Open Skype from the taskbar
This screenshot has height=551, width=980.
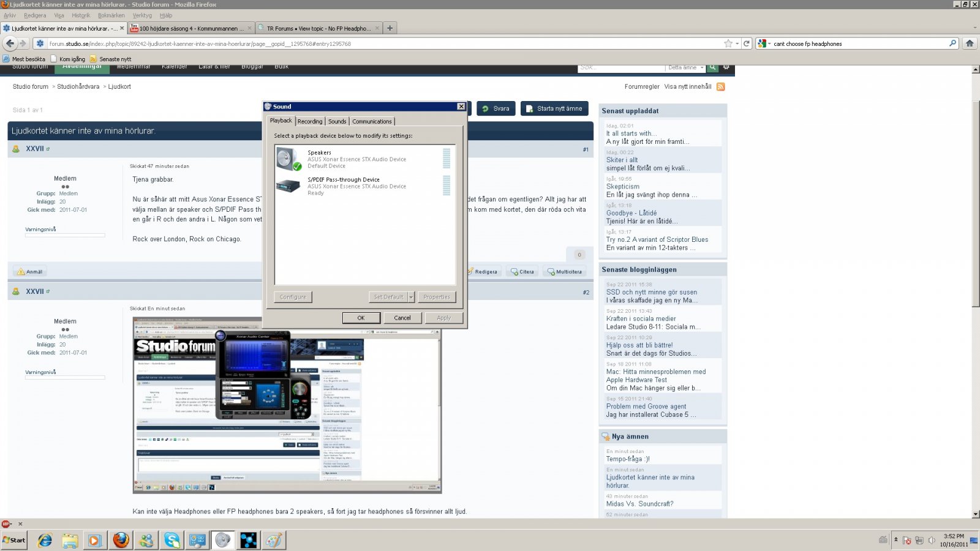(x=172, y=540)
